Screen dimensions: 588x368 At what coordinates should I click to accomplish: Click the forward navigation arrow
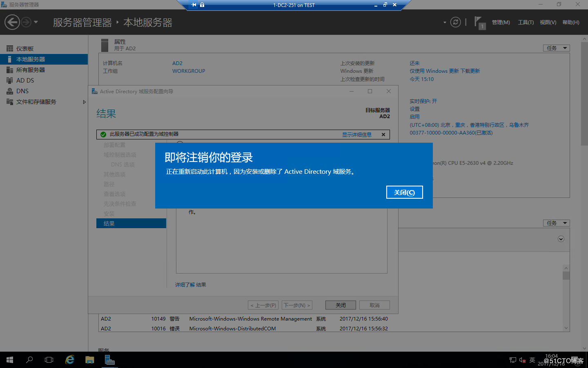[26, 22]
